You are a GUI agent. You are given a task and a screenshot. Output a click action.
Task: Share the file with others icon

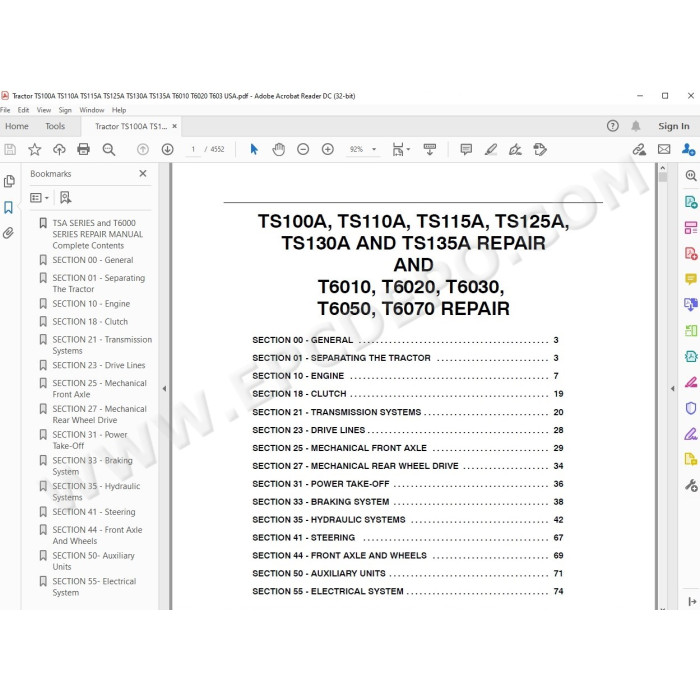point(688,149)
